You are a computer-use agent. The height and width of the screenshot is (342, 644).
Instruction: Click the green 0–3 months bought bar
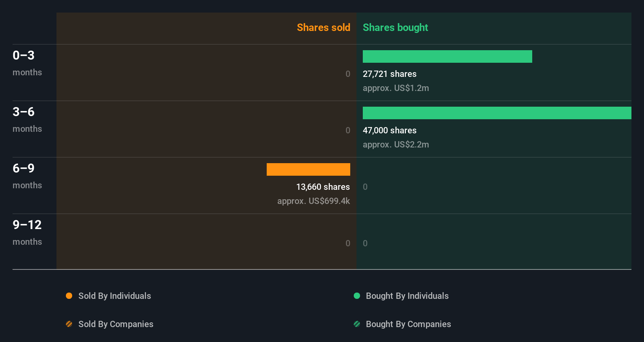pyautogui.click(x=448, y=56)
